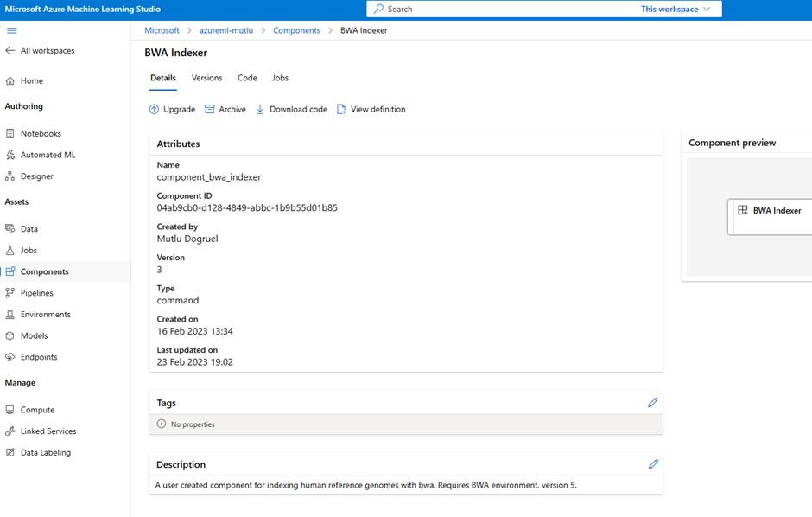
Task: Edit Description using the pencil icon
Action: click(x=653, y=464)
